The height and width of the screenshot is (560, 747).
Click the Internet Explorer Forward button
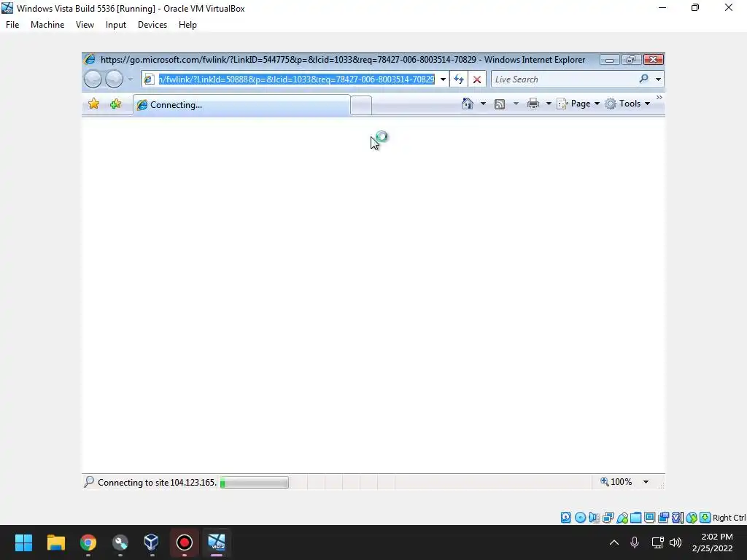pos(115,79)
